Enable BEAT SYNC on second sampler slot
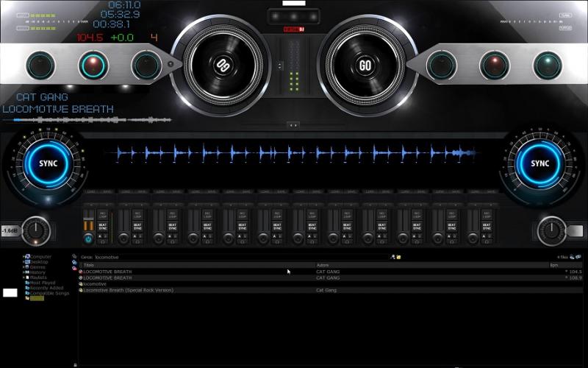Viewport: 588px width, 368px height. point(137,227)
